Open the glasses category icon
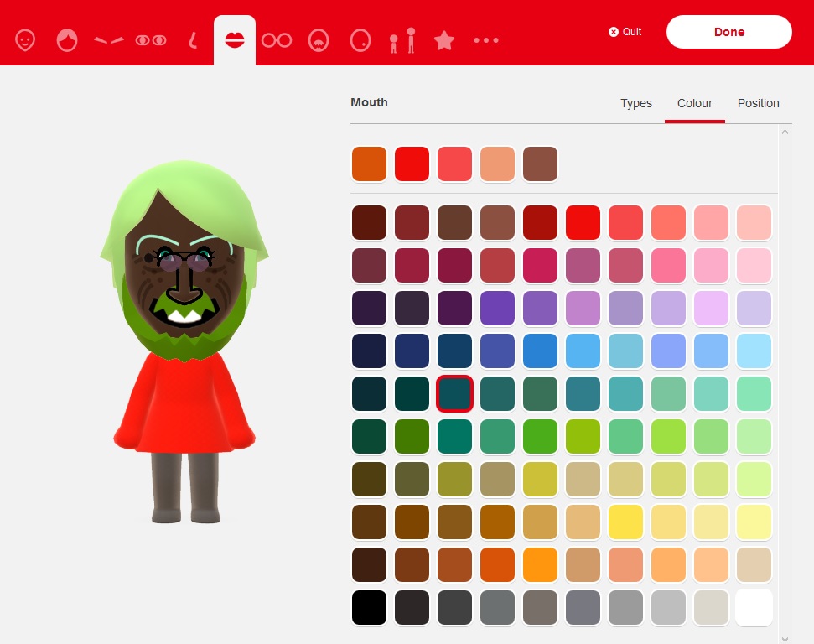This screenshot has height=644, width=814. click(277, 40)
